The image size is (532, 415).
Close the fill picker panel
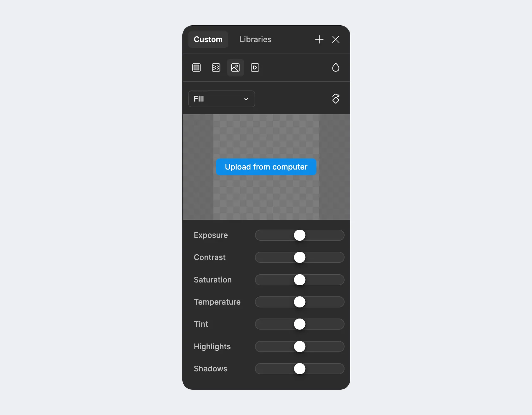click(x=336, y=39)
